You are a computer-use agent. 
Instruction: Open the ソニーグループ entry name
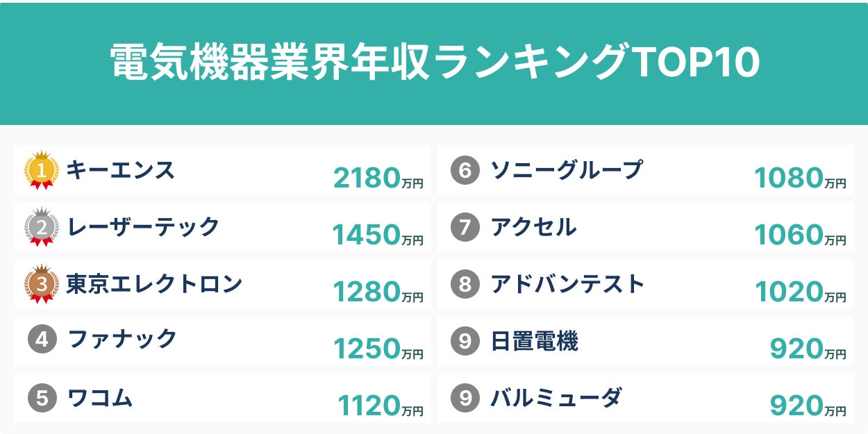(x=567, y=170)
